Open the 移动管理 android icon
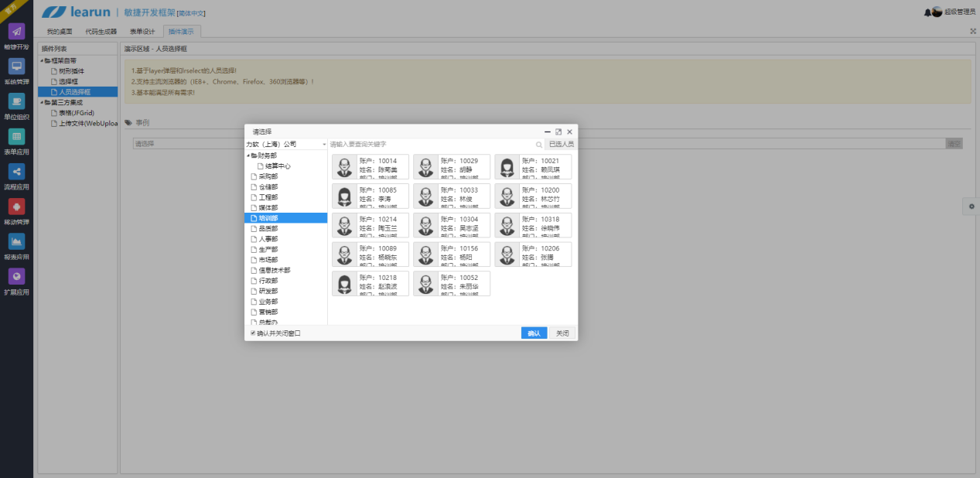Viewport: 980px width, 478px height. (x=16, y=207)
